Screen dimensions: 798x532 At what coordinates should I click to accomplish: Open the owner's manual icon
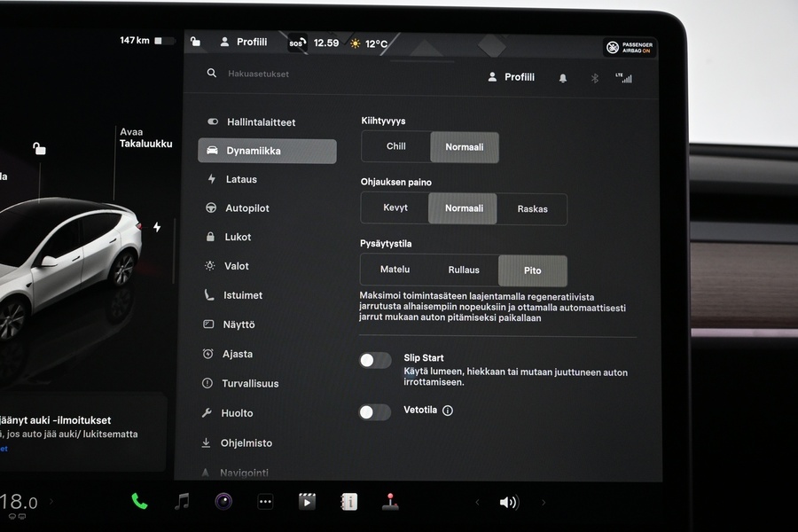point(348,502)
